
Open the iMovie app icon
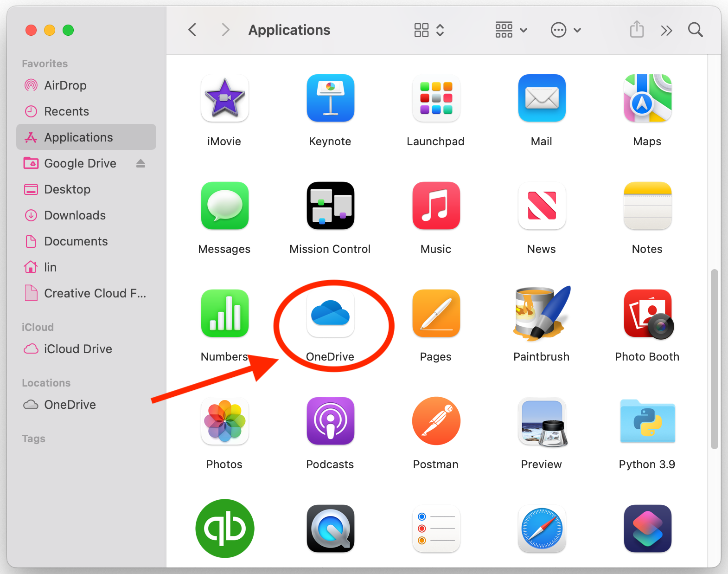(x=225, y=98)
